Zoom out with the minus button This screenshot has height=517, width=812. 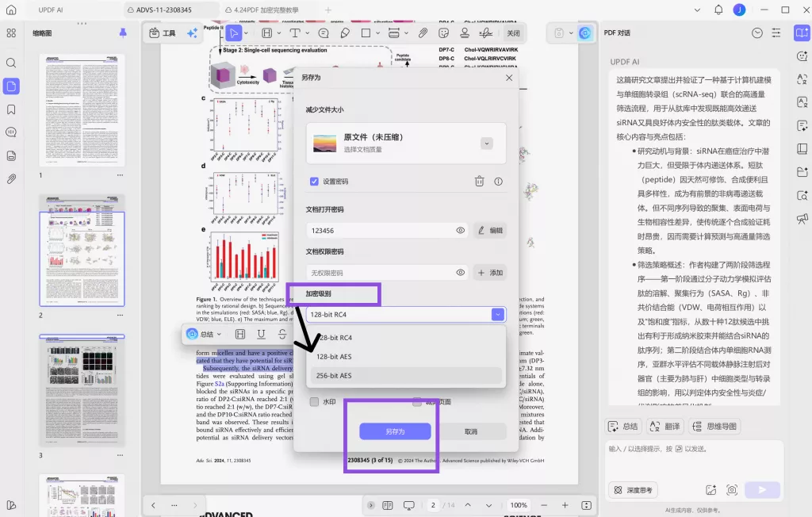point(544,505)
